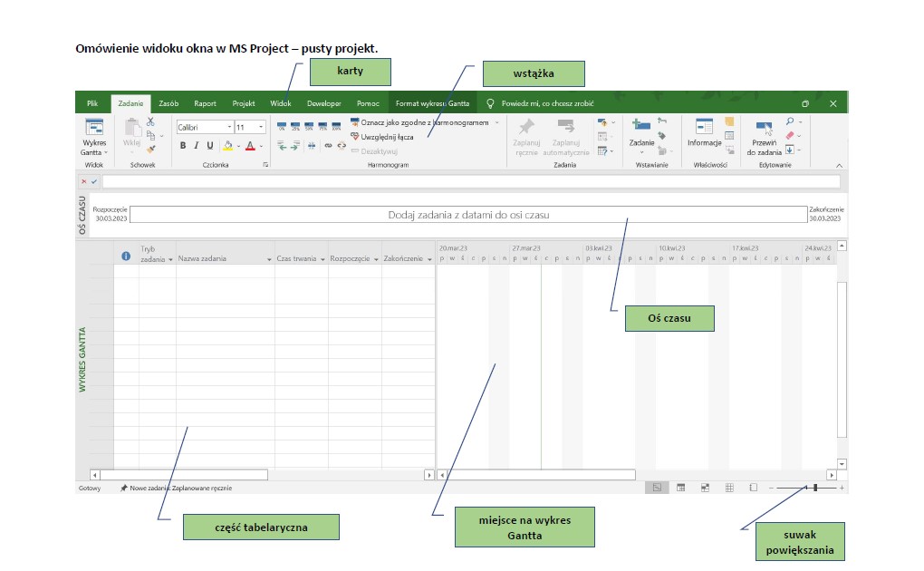This screenshot has height=571, width=924.
Task: Expand the Nazwa zadania column filter arrow
Action: (x=269, y=260)
